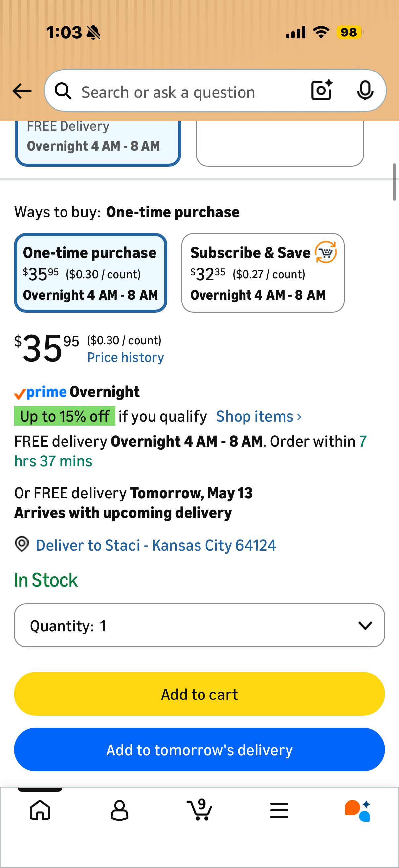This screenshot has height=868, width=399.
Task: Open Price history link
Action: pos(126,357)
